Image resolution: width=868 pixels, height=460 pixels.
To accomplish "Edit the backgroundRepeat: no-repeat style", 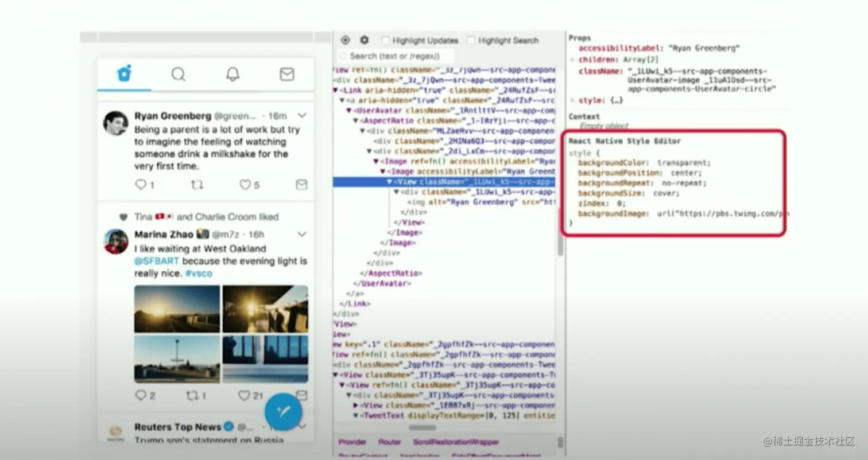I will point(642,183).
